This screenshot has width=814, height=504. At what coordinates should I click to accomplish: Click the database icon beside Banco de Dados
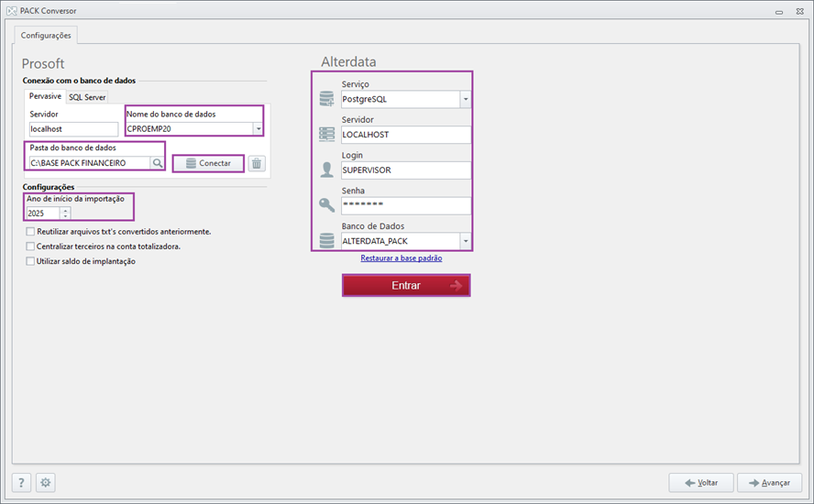pyautogui.click(x=326, y=240)
